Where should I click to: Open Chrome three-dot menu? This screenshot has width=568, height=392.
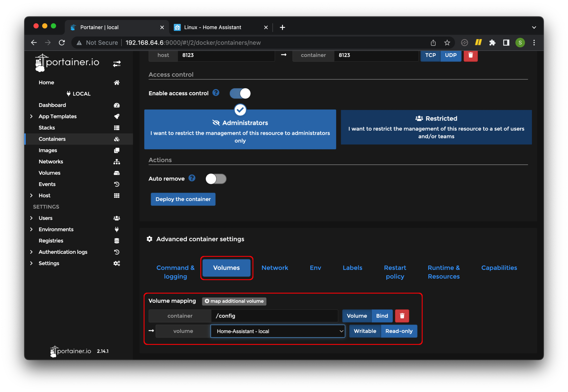tap(534, 43)
